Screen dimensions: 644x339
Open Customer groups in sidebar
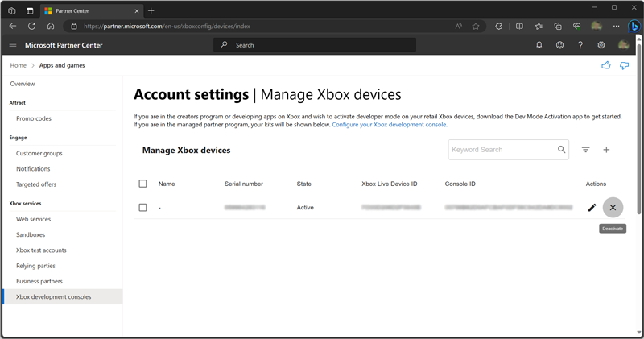click(39, 153)
